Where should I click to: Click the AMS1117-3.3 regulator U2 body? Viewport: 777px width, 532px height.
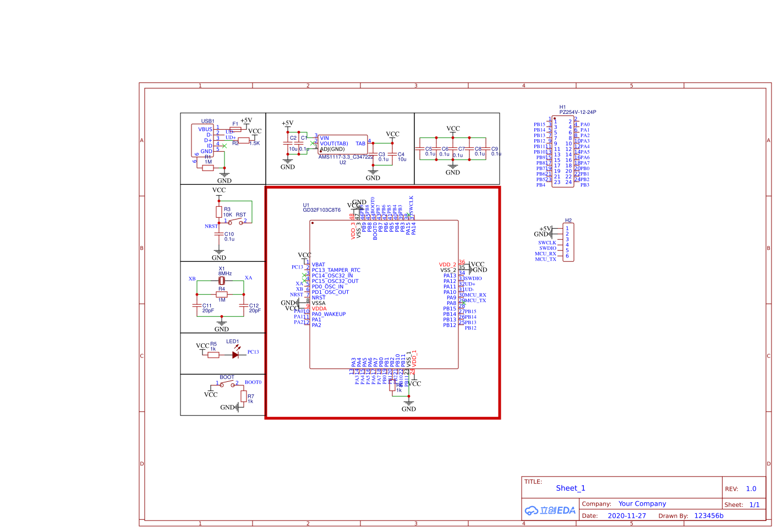tap(343, 145)
